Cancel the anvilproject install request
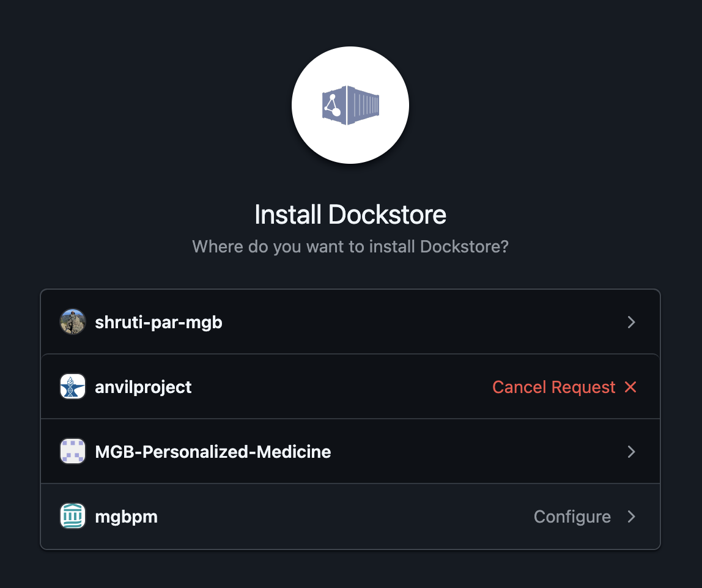702x588 pixels. point(553,387)
